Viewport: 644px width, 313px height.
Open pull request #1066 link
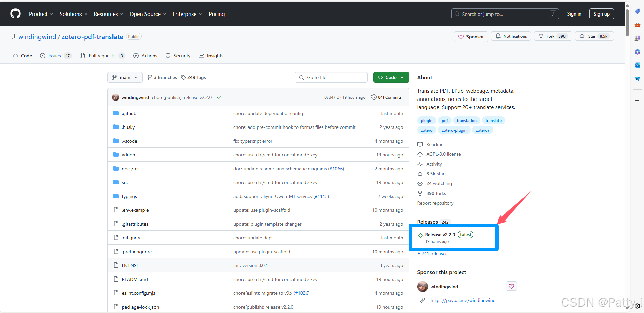[336, 169]
